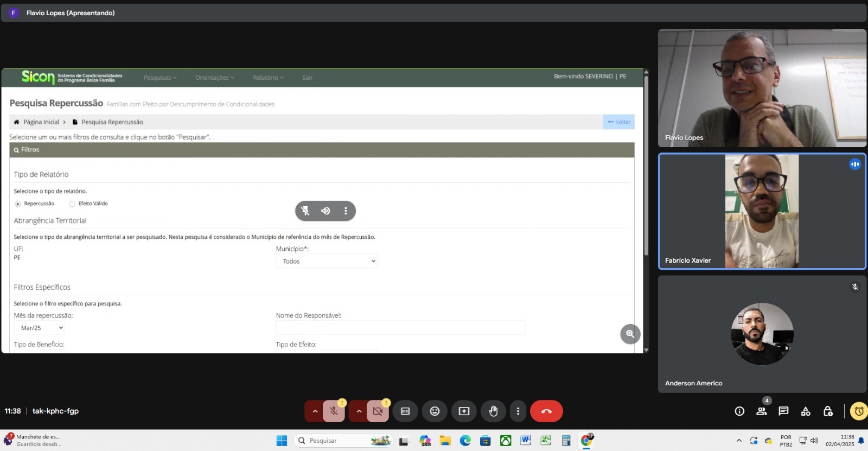Expand audio settings arrow beside the microphone
Screen dimensions: 868x451
pyautogui.click(x=315, y=411)
